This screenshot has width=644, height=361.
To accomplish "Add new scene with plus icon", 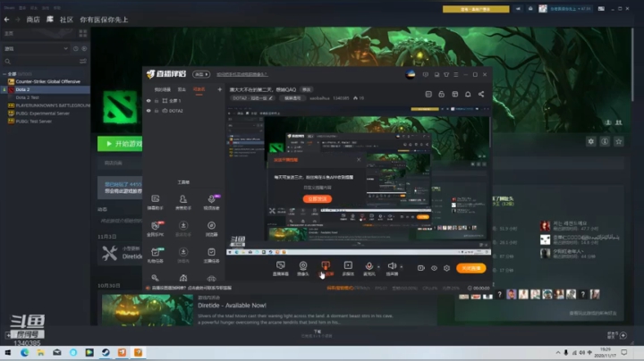I will point(220,89).
